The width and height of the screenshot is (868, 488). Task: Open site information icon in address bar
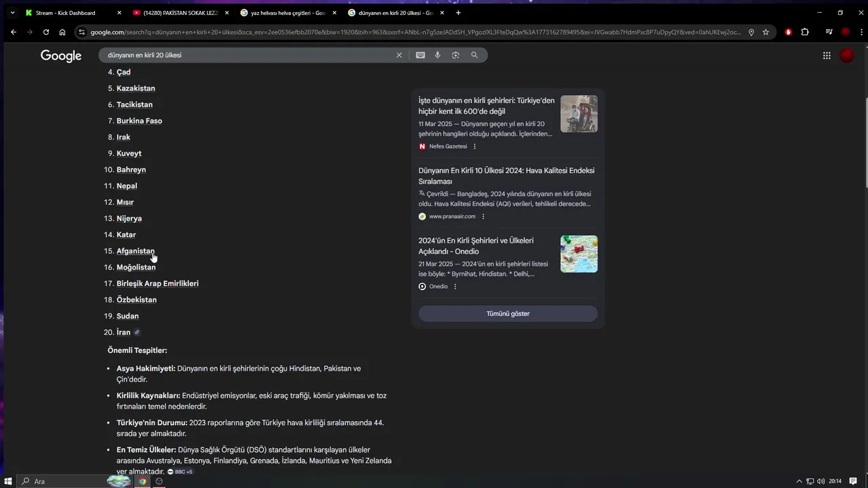pos(82,32)
